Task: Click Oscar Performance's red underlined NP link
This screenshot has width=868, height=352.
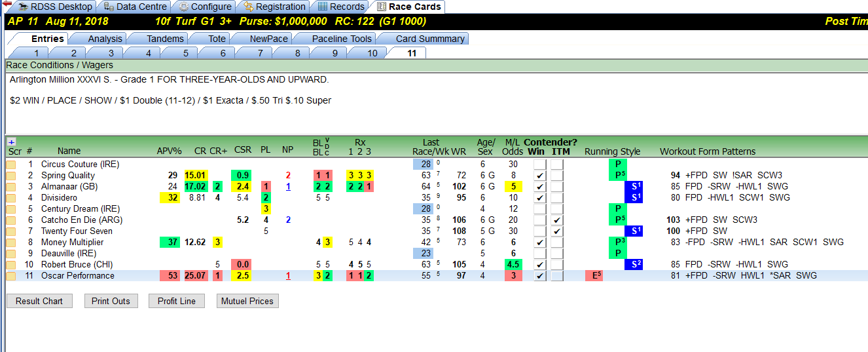Action: 287,276
